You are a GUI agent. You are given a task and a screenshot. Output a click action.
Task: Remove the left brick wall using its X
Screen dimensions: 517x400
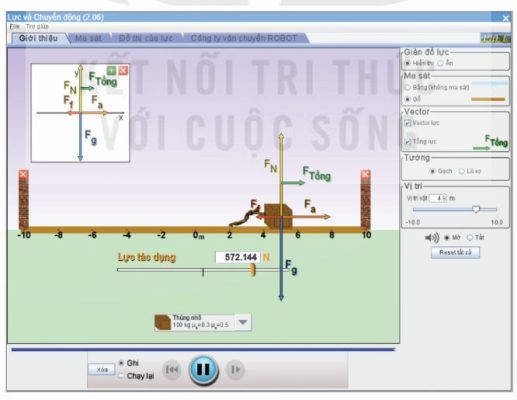(x=23, y=174)
